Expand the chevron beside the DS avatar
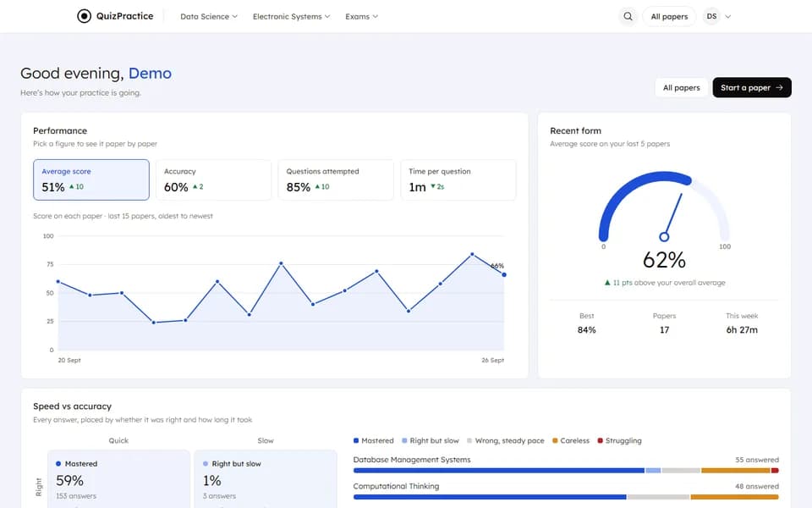This screenshot has height=508, width=812. [x=728, y=17]
